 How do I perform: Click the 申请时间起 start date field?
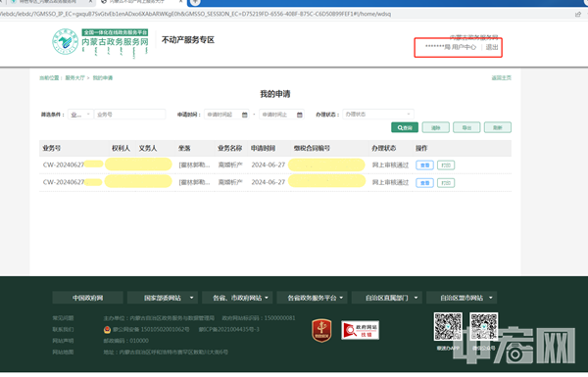pos(227,115)
